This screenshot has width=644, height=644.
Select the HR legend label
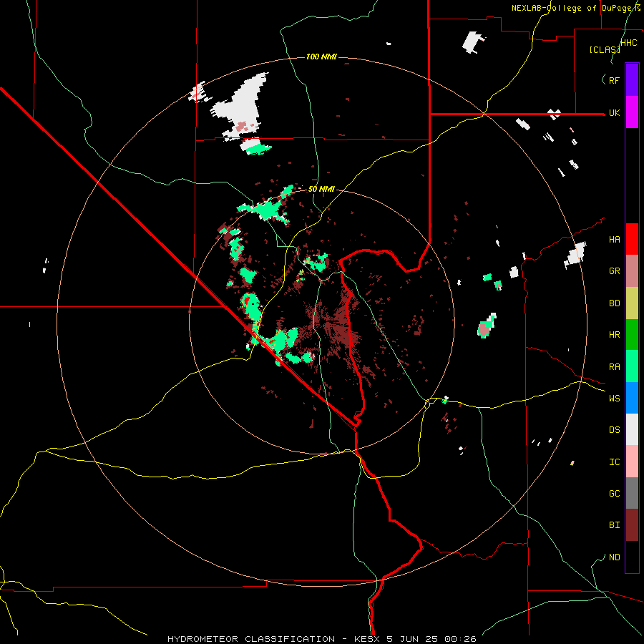click(614, 335)
